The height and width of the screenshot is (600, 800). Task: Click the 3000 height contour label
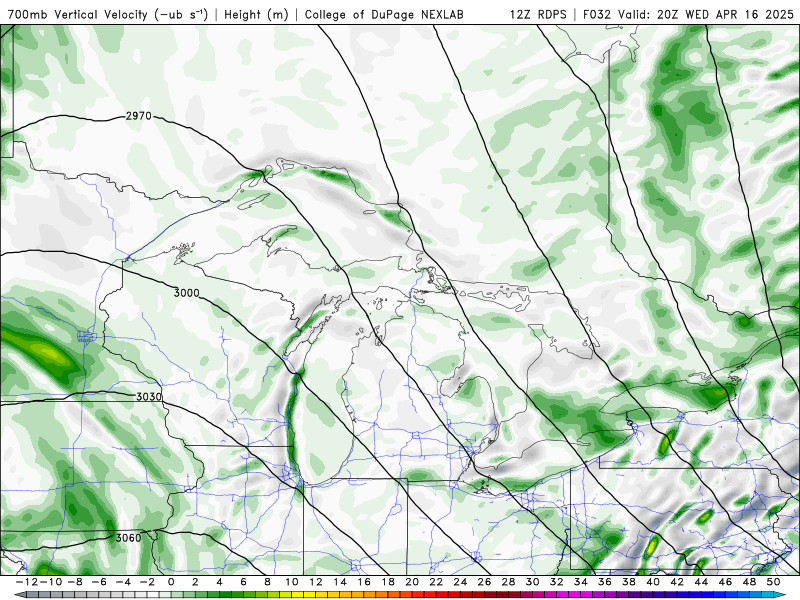click(x=186, y=293)
